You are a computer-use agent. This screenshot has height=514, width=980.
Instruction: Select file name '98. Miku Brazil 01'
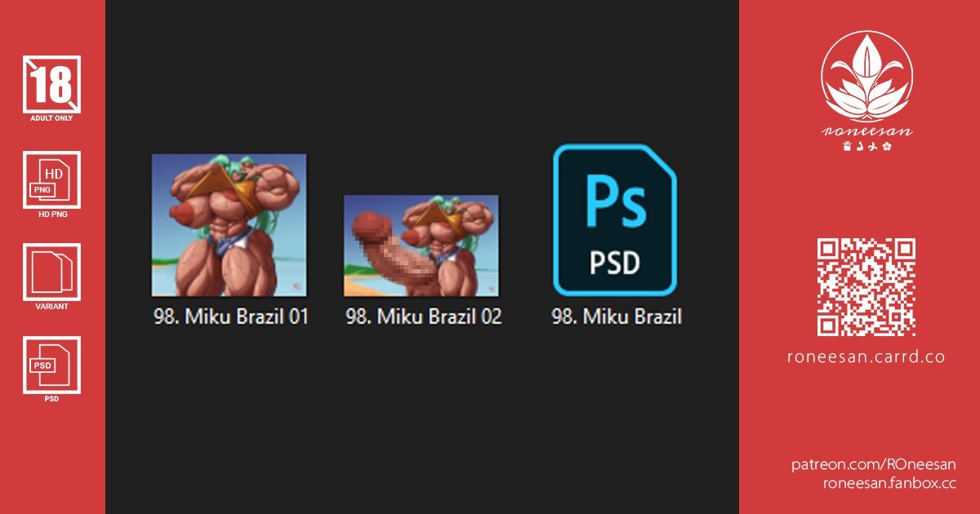click(x=231, y=317)
